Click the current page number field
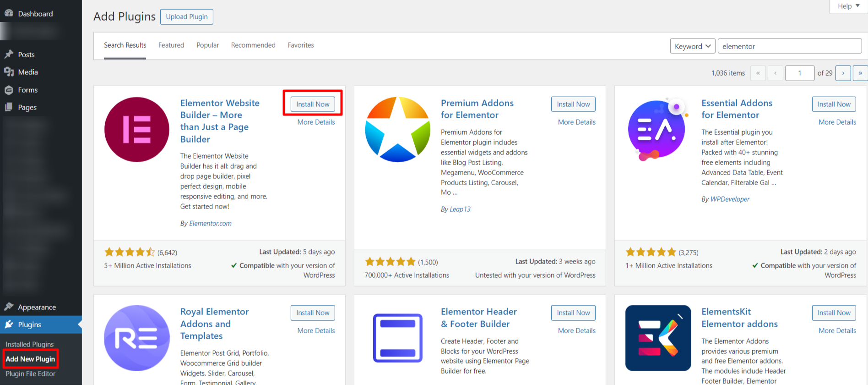Image resolution: width=868 pixels, height=385 pixels. (799, 73)
